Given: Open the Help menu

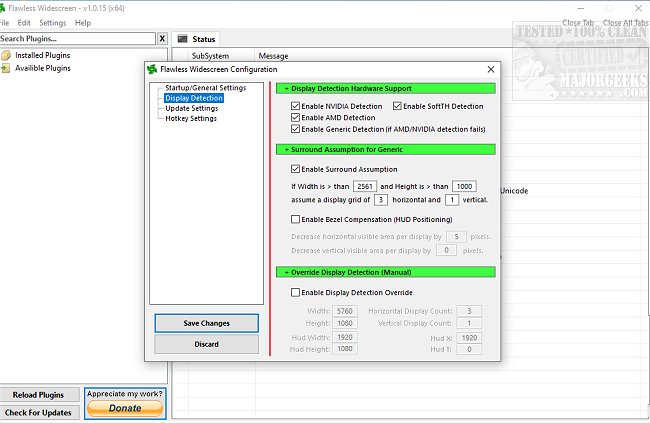Looking at the screenshot, I should 83,23.
